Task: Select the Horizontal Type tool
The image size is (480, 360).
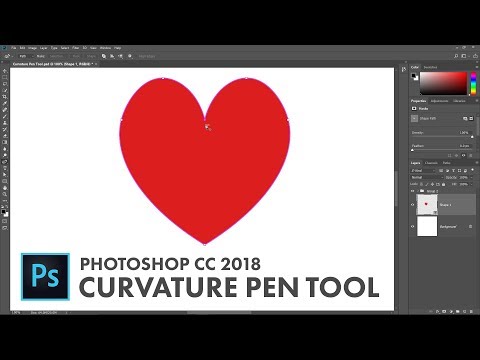Action: tap(5, 168)
